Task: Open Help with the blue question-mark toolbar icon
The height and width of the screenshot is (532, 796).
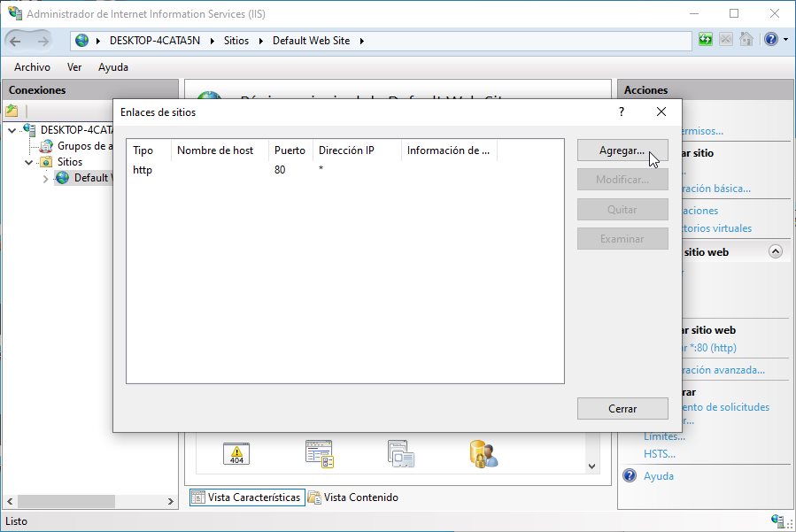Action: click(770, 39)
